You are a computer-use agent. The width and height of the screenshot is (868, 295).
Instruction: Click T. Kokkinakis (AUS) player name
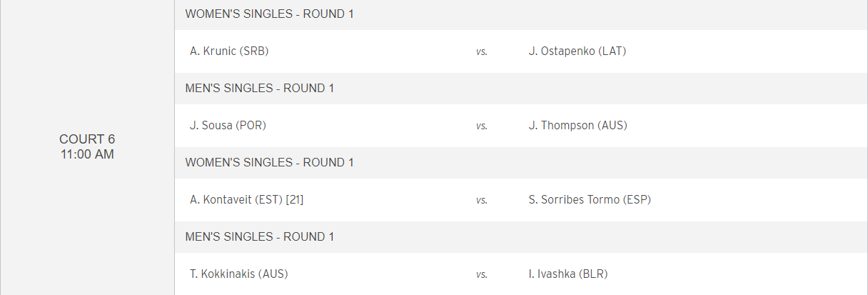(239, 274)
